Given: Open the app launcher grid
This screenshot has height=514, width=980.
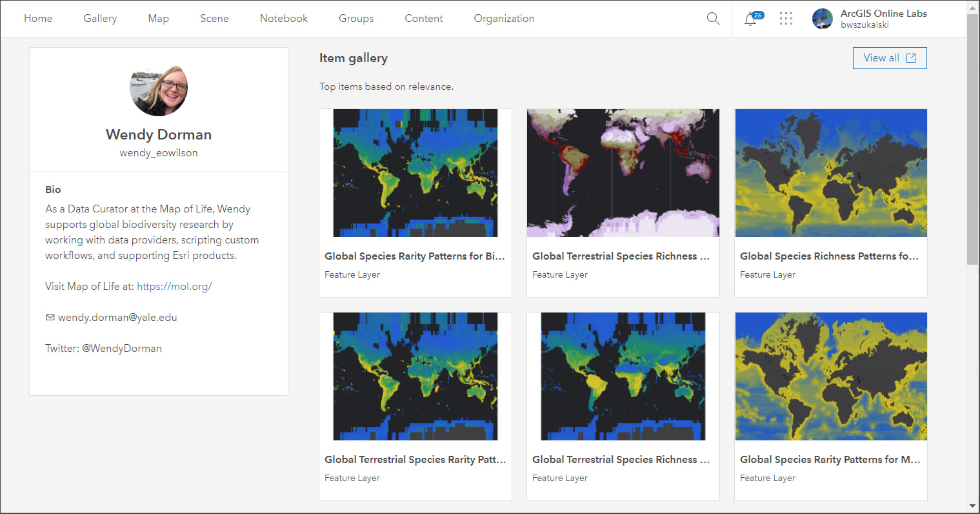Looking at the screenshot, I should (x=786, y=19).
